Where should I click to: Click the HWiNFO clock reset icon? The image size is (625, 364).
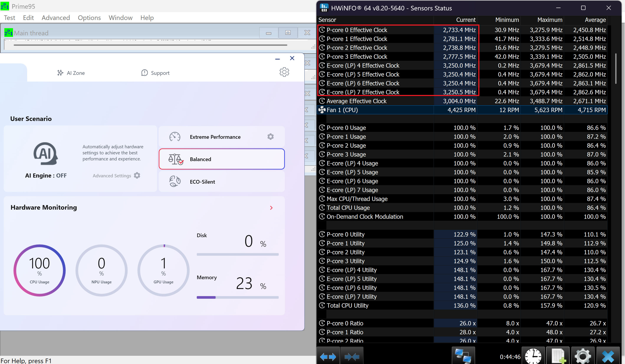point(533,356)
